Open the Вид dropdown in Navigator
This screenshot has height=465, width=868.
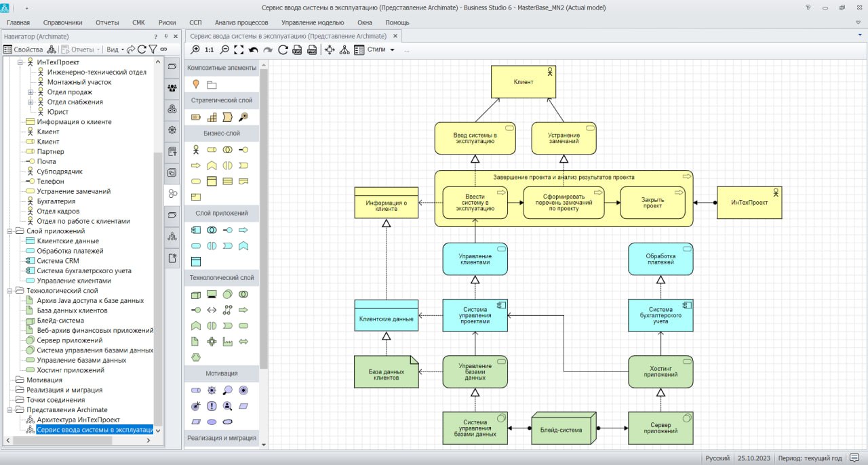115,49
